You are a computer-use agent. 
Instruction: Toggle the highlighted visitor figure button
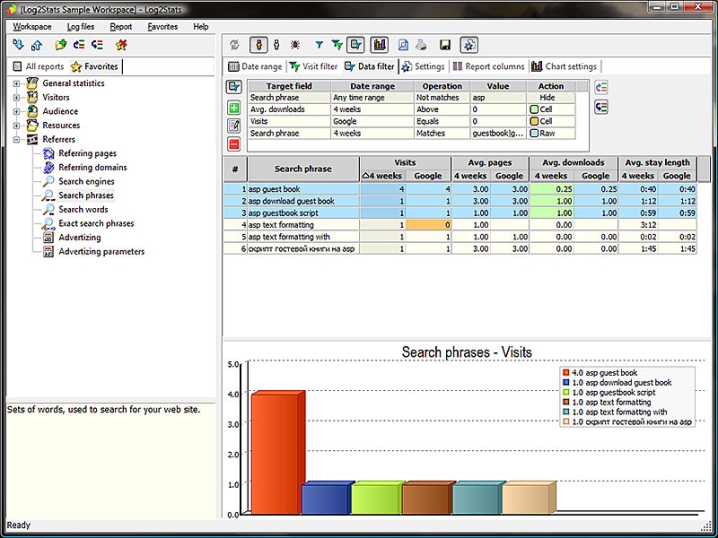[x=258, y=45]
